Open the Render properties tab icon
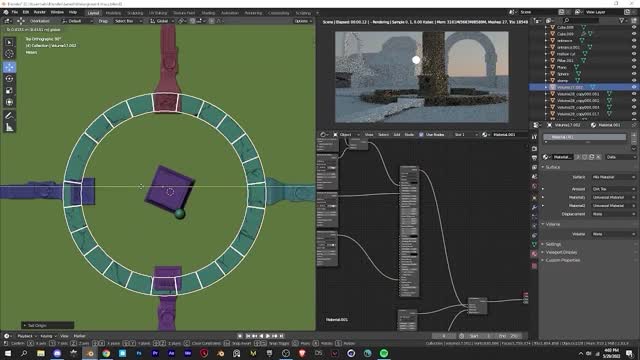 (x=534, y=149)
